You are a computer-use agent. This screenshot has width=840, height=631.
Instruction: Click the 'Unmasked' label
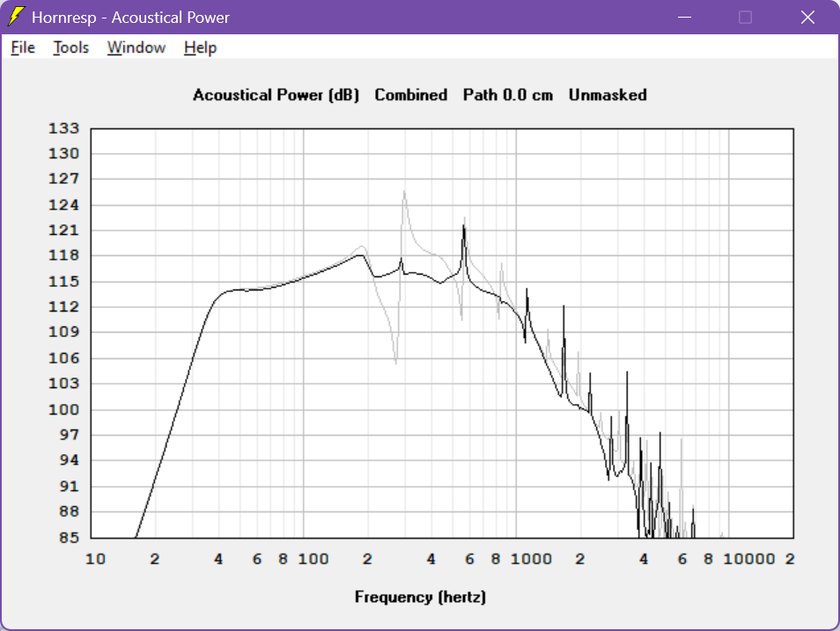[608, 95]
